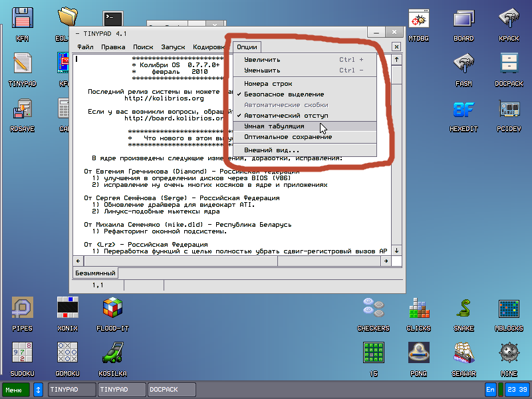Open the PCIDEV device icon
This screenshot has width=532, height=399.
click(509, 110)
